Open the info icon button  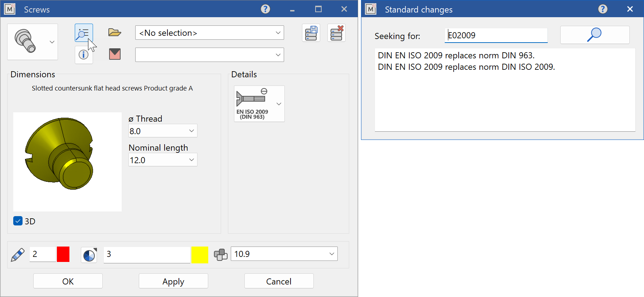[x=84, y=55]
